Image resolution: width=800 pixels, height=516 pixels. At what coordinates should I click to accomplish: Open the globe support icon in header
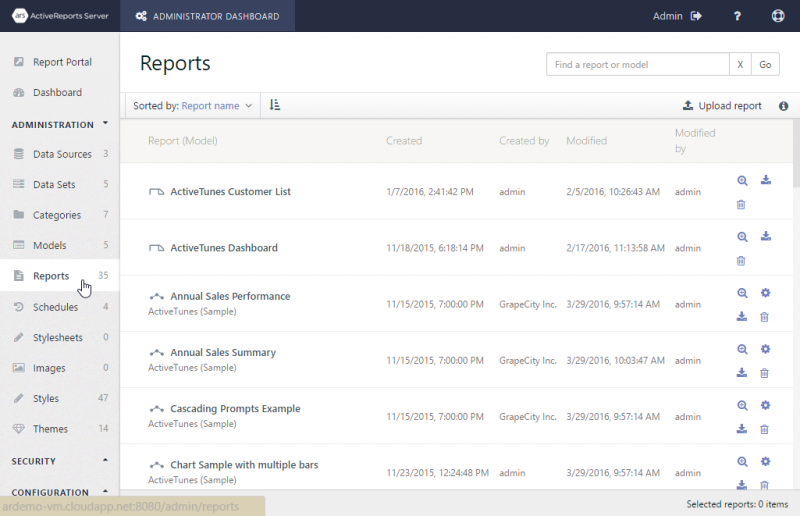pyautogui.click(x=778, y=16)
